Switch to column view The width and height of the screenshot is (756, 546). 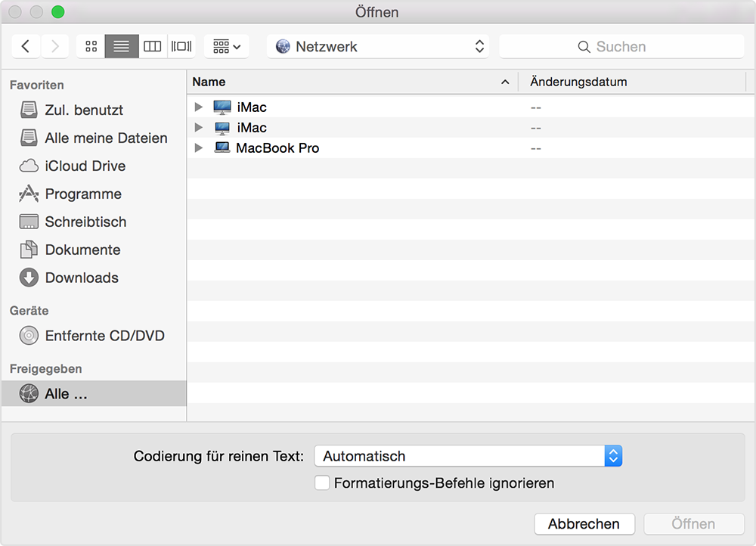[x=153, y=46]
